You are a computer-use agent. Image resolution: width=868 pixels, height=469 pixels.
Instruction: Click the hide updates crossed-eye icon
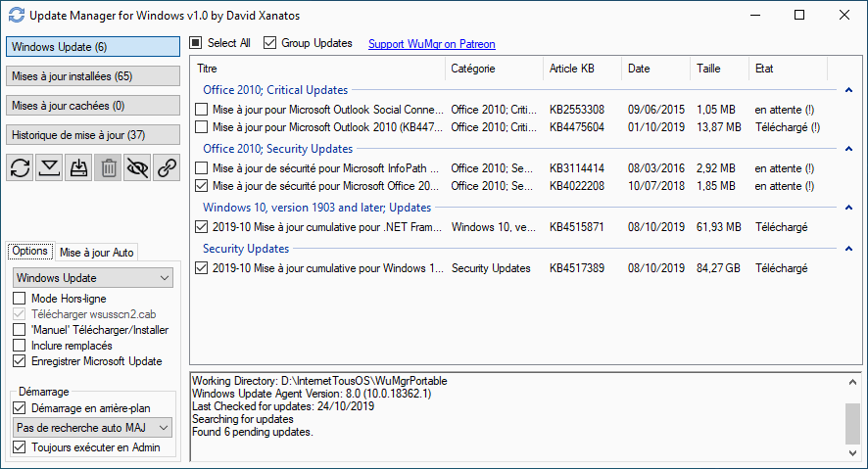(x=137, y=167)
